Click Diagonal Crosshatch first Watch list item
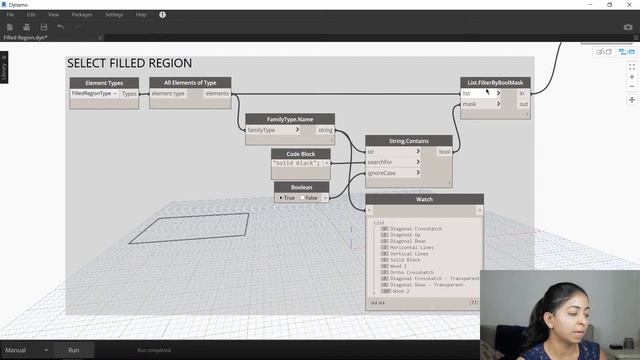This screenshot has height=360, width=640. (416, 229)
